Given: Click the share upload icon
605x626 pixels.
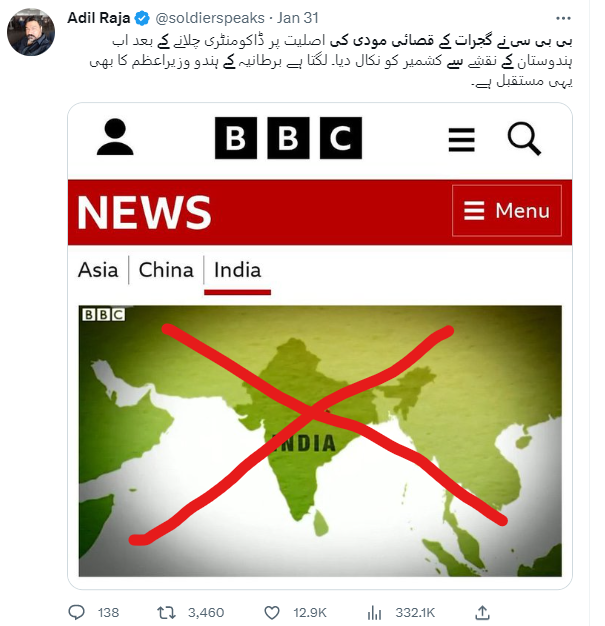Looking at the screenshot, I should tap(482, 611).
